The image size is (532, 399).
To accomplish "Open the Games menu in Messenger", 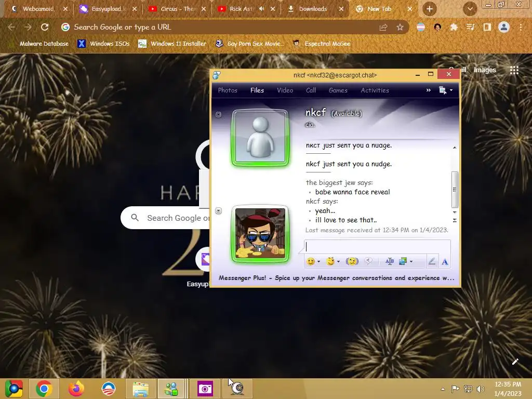I will (x=338, y=90).
